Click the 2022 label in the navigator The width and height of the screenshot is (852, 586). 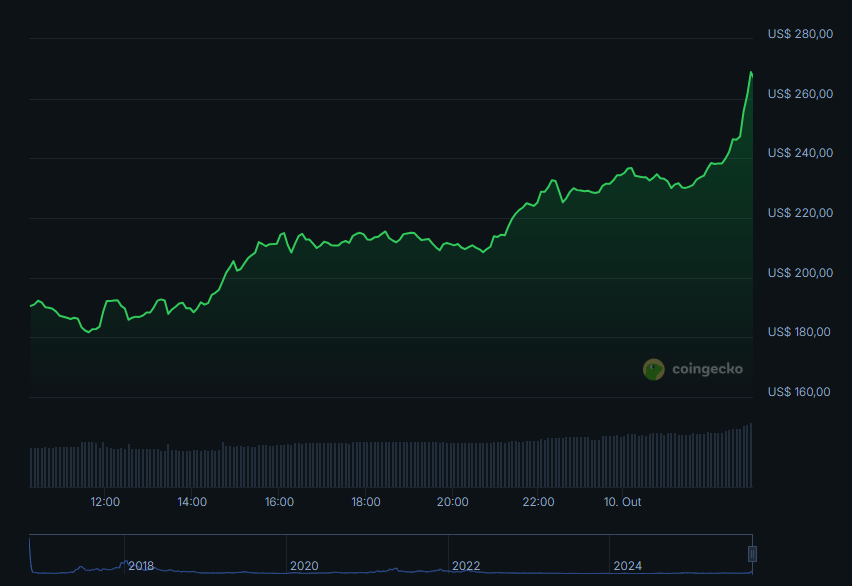click(466, 566)
